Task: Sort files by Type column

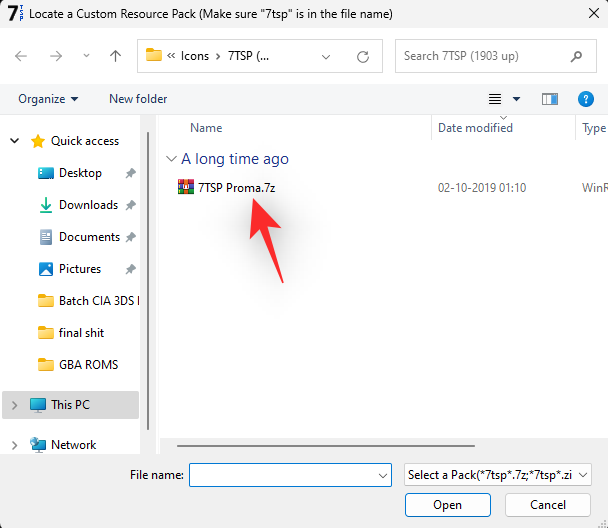Action: (x=594, y=128)
